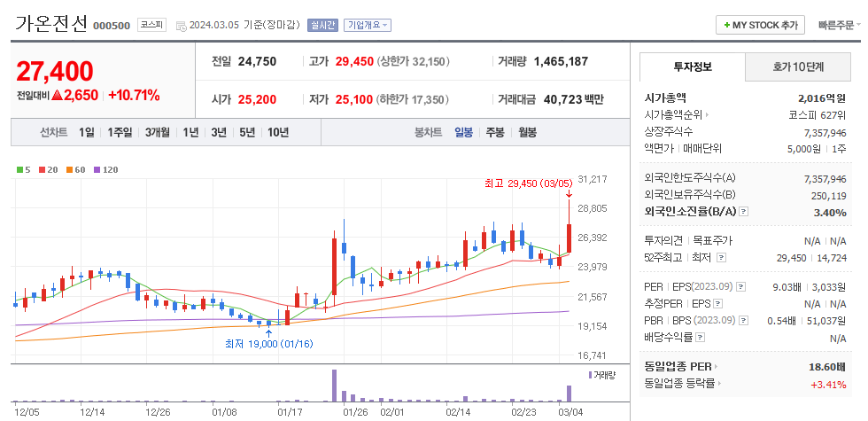The height and width of the screenshot is (421, 868).
Task: Click the 시가 price 25,200
Action: 257,99
